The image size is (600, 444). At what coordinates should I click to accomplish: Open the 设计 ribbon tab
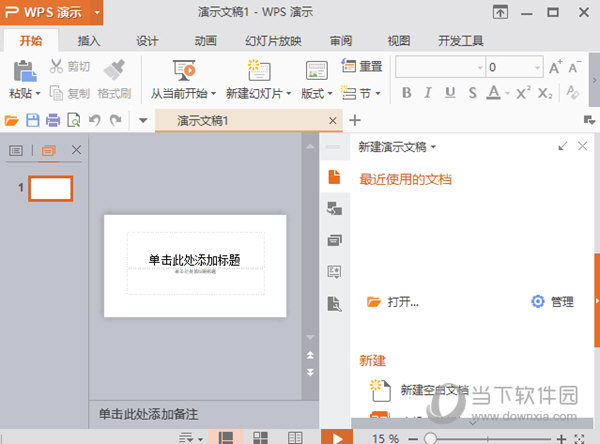[x=147, y=41]
